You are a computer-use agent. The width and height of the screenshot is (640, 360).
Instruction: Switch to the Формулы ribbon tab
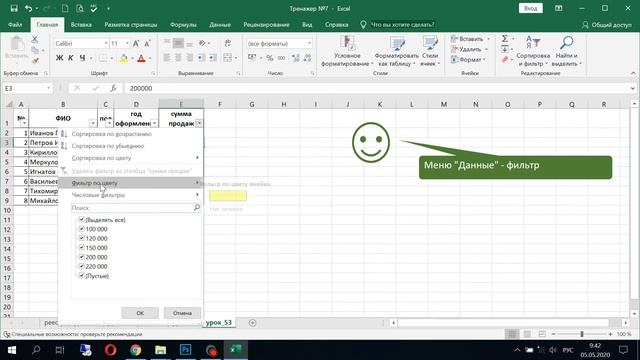pos(183,24)
